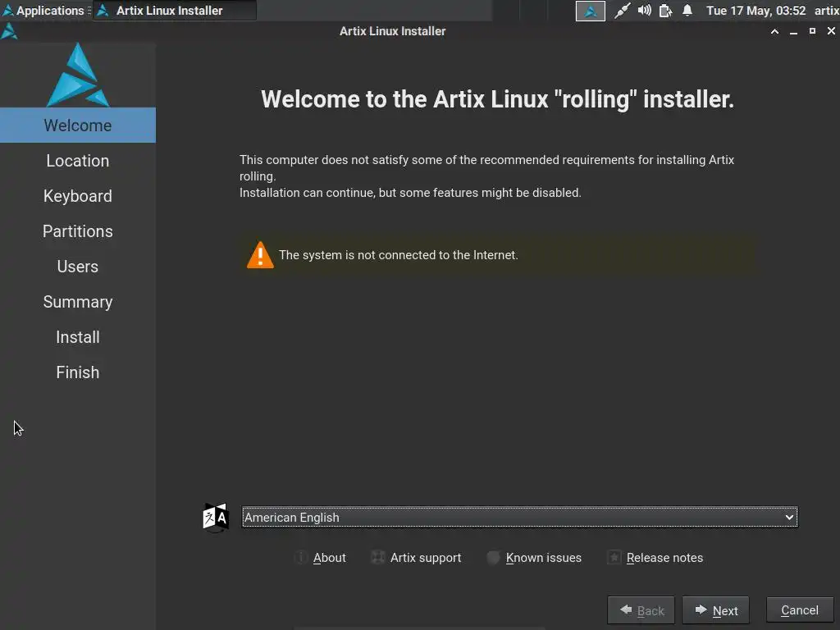840x630 pixels.
Task: Cancel the installation
Action: coord(799,610)
